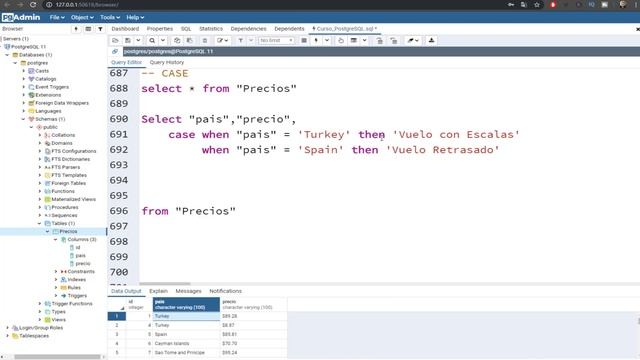Expand the Casts tree node
Viewport: 640px width, 360px height.
point(23,71)
